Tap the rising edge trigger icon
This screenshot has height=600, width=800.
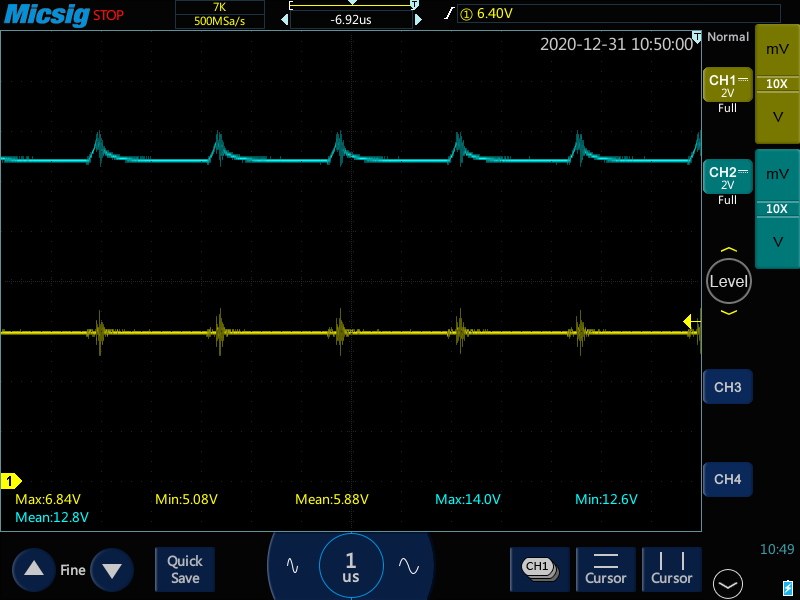pos(449,13)
